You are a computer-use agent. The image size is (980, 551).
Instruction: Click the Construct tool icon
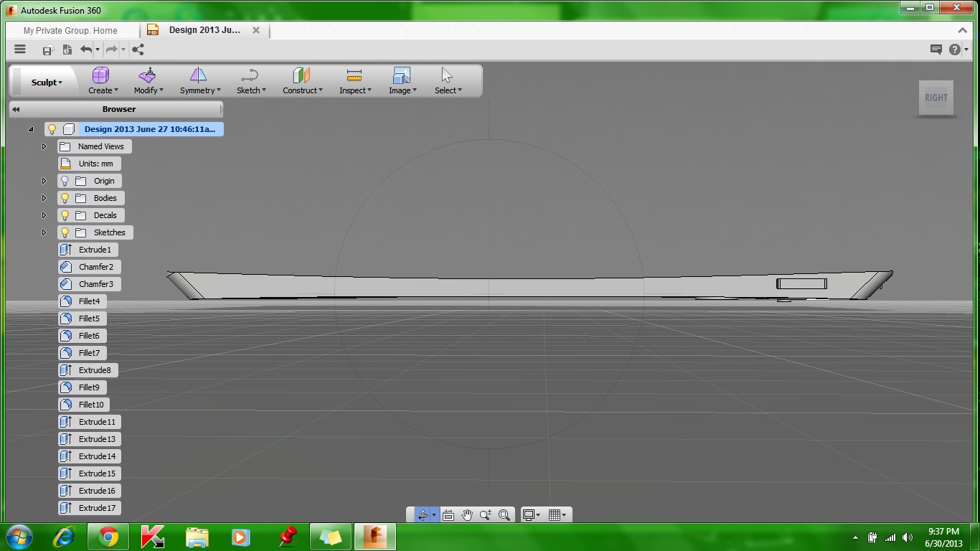pos(302,77)
